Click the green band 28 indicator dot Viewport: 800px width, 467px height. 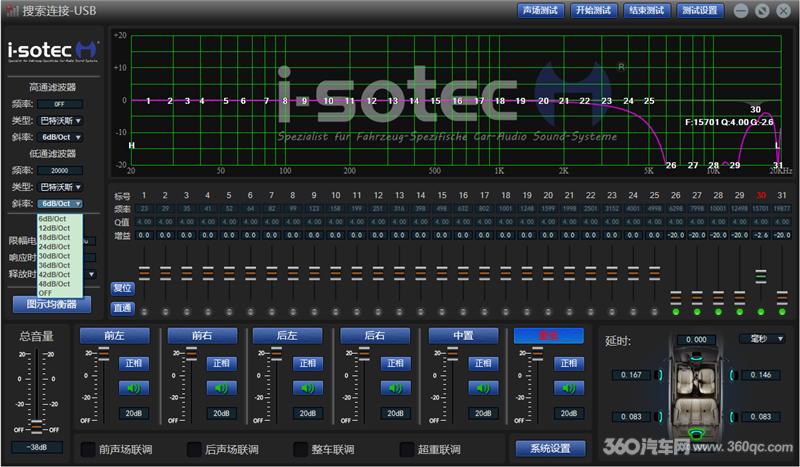pos(718,312)
